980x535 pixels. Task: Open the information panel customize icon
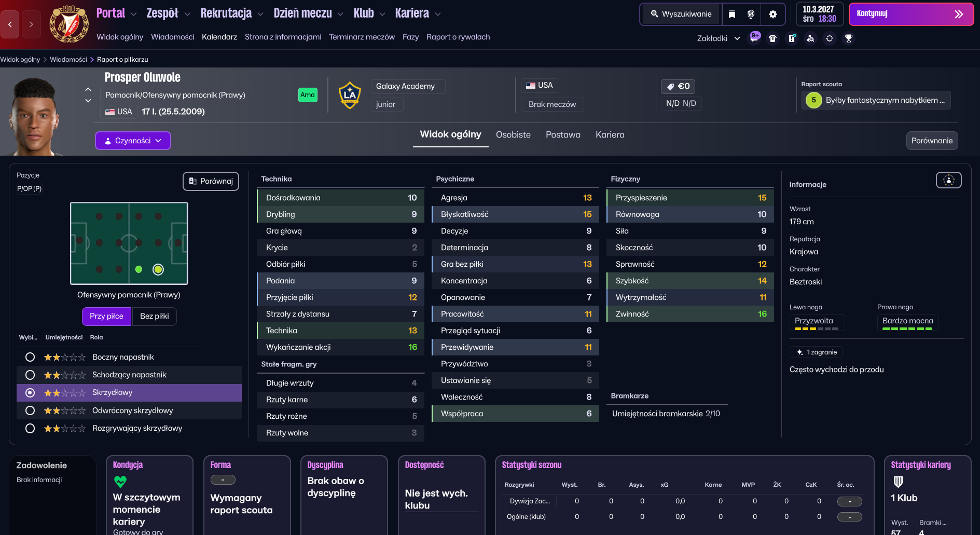948,180
